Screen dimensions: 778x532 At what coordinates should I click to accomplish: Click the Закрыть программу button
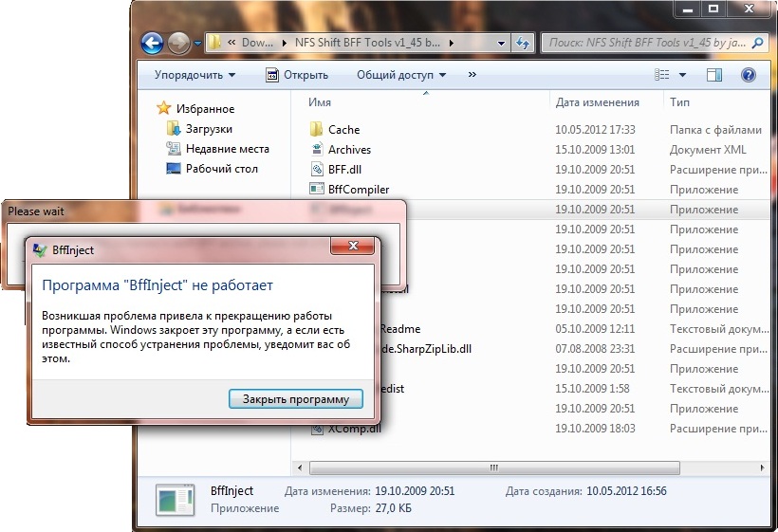pyautogui.click(x=296, y=399)
